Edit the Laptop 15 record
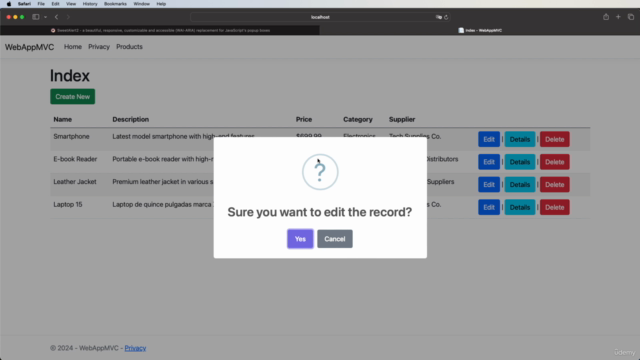The image size is (640, 360). [x=489, y=207]
